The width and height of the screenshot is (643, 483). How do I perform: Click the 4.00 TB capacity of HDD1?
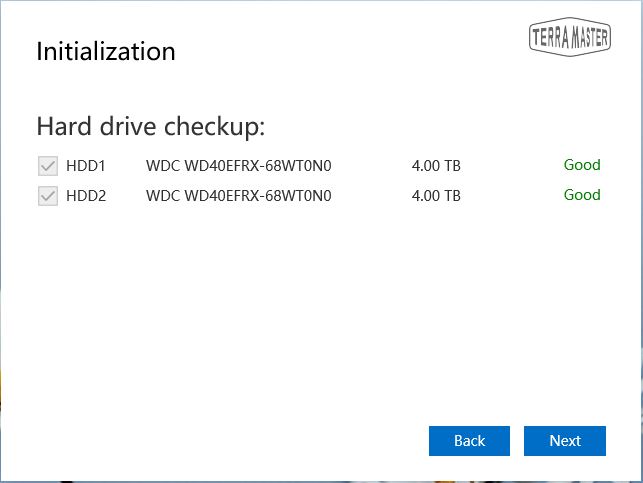[436, 166]
